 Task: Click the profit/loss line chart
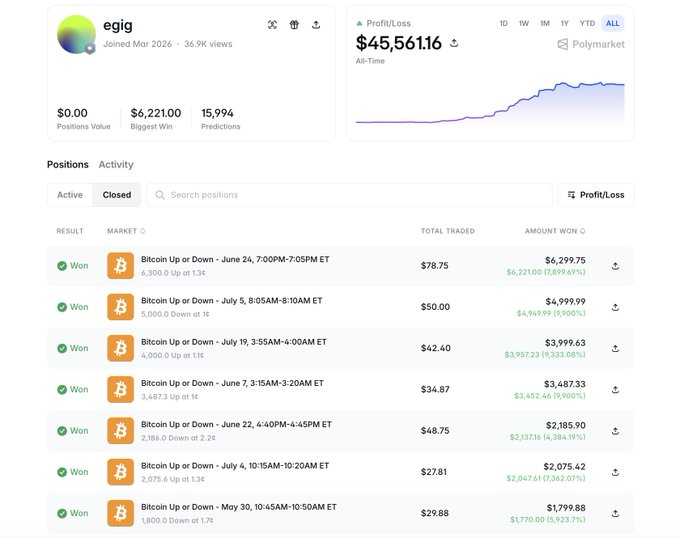(x=490, y=104)
